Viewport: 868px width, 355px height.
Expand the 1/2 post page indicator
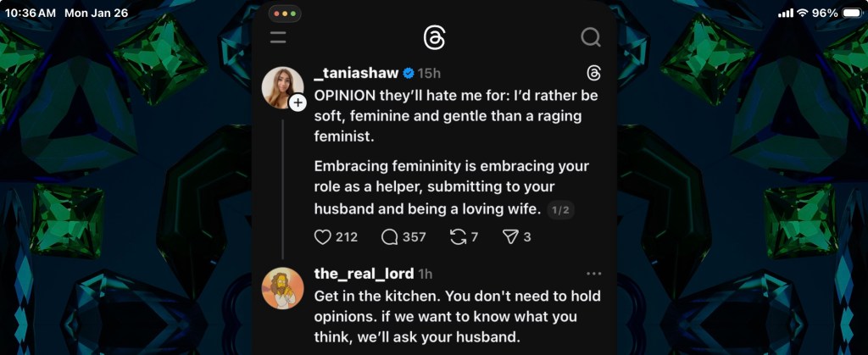[x=560, y=210]
